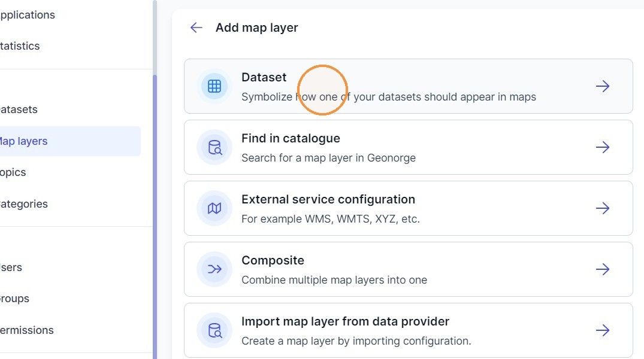
Task: Pick the Composite map layer option
Action: pos(408,269)
